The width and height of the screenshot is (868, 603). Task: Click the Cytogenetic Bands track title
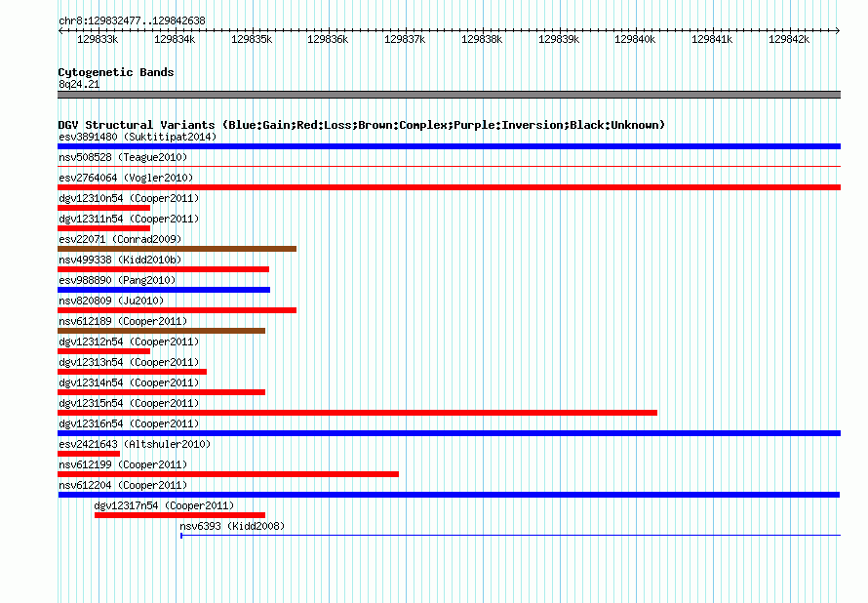(x=116, y=72)
